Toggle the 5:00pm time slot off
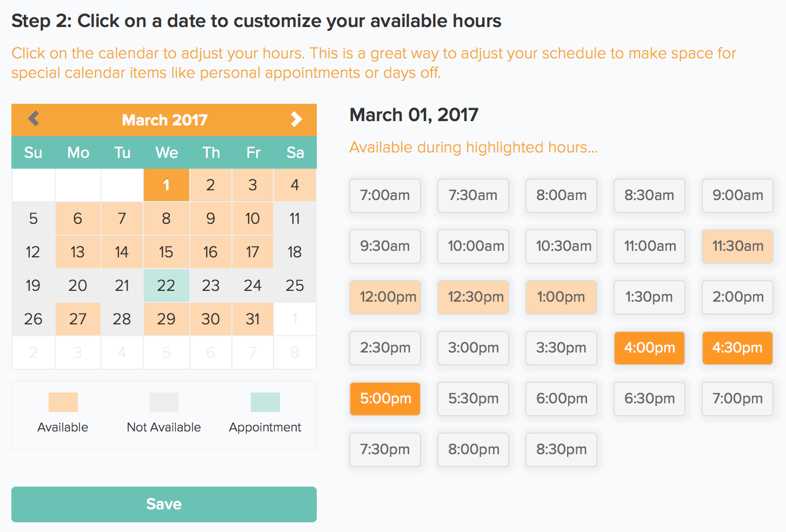The height and width of the screenshot is (532, 786). coord(385,398)
